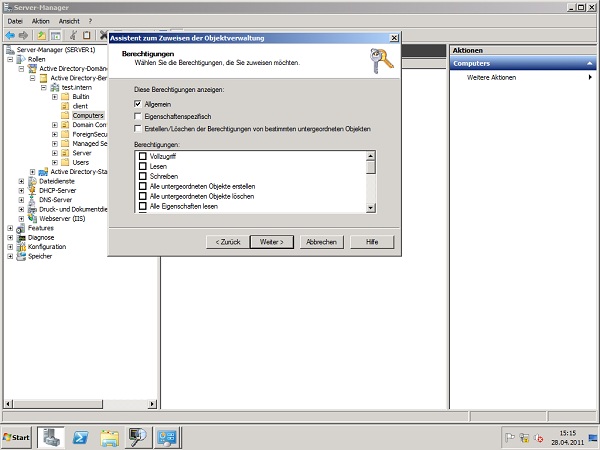Viewport: 600px width, 450px height.
Task: Expand the Server folder node
Action: coord(55,153)
